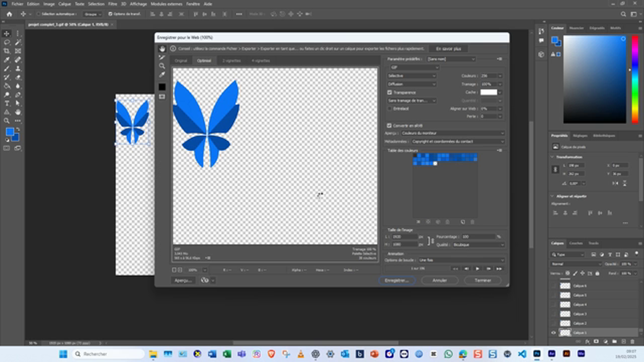Toggle the Convertir en sRVB checkbox
This screenshot has width=644, height=362.
click(x=389, y=125)
